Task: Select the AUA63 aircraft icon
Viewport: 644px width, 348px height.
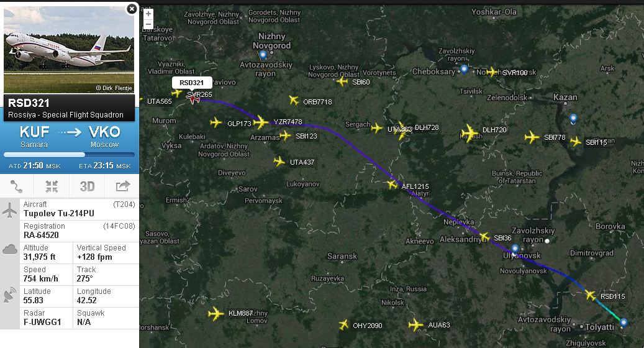Action: (415, 325)
